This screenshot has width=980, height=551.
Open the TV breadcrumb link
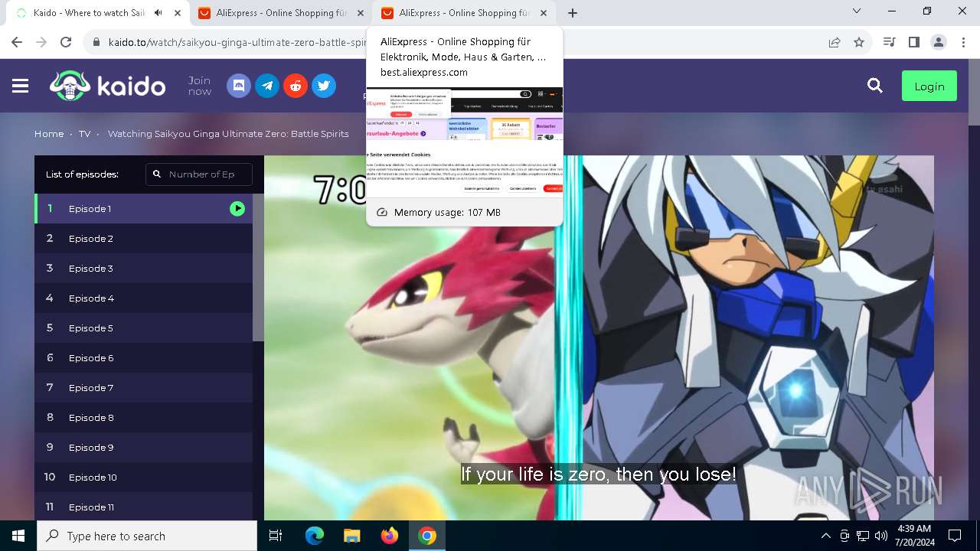(84, 134)
